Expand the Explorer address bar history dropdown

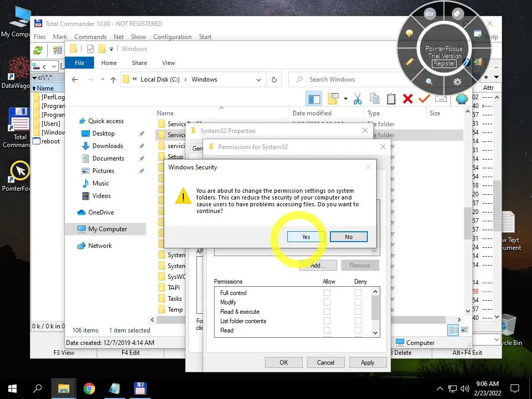(x=259, y=79)
